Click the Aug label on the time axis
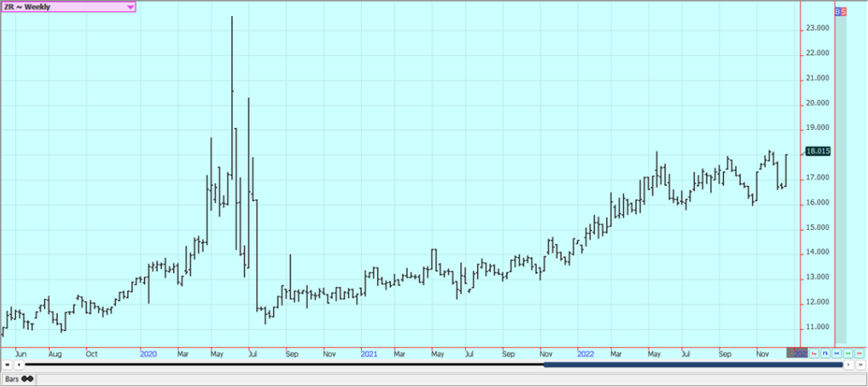The image size is (868, 387). coord(55,354)
